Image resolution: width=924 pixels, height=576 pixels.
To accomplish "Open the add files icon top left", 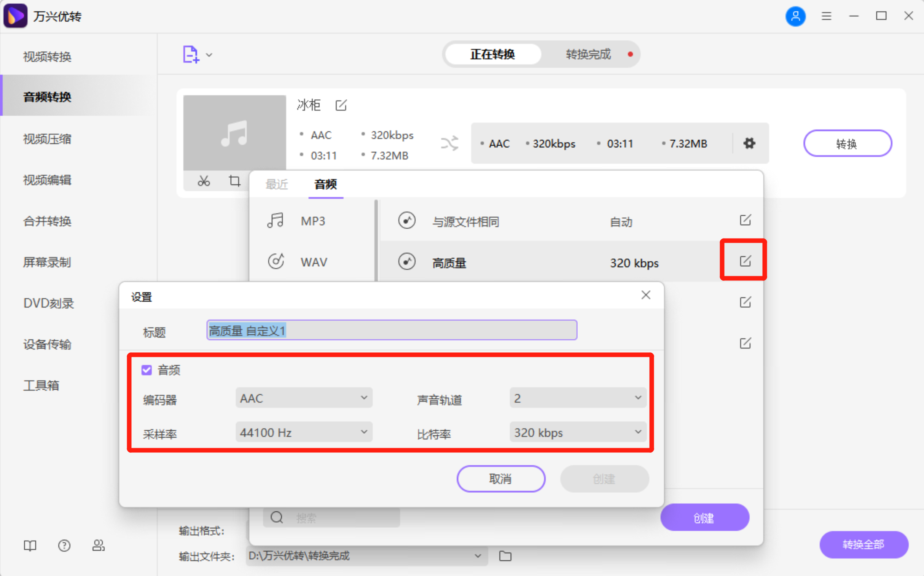I will pos(191,54).
